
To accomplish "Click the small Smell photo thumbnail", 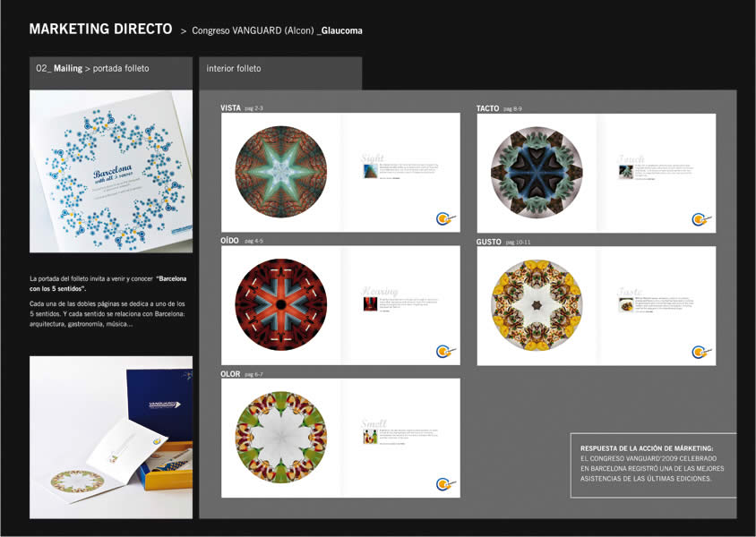I will 370,437.
